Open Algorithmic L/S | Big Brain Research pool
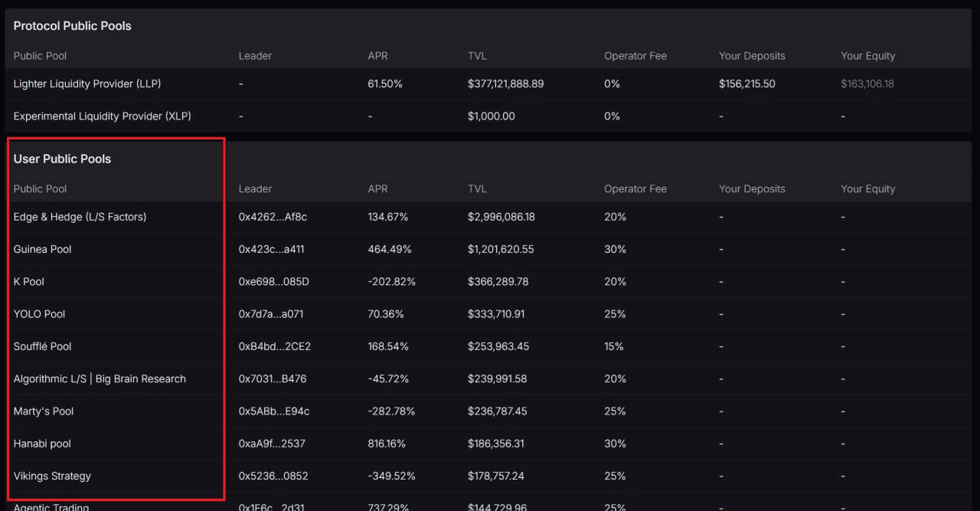Screen dimensions: 980x511 pos(100,378)
